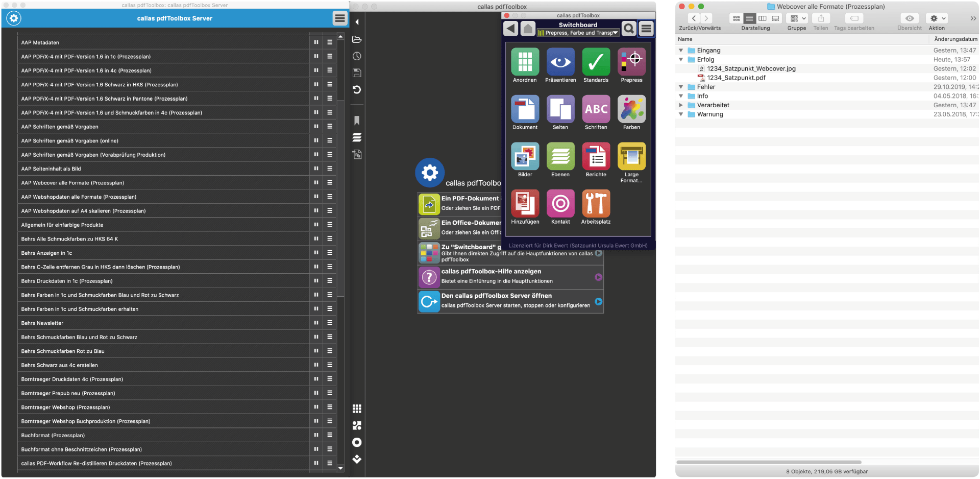
Task: Click the Bilder icon in Switchboard
Action: (525, 156)
